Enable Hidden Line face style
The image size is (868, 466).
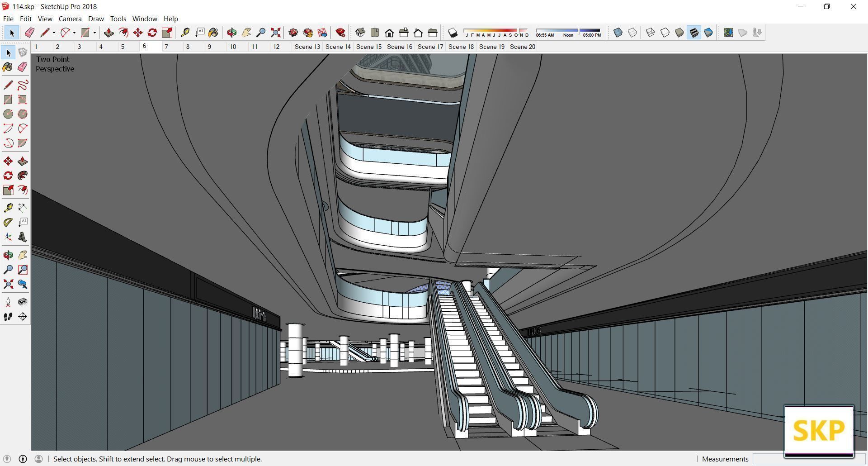coord(665,33)
